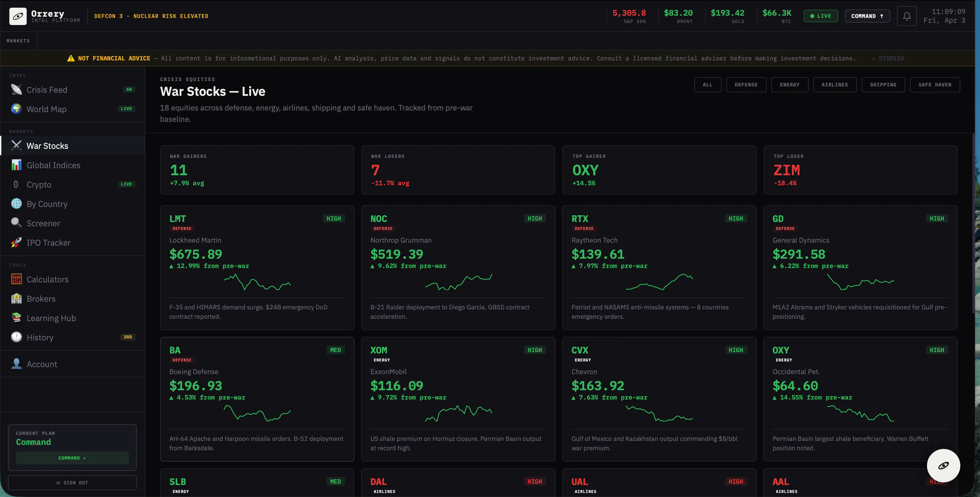
Task: Click the Boeing Defense price $196.93
Action: (195, 386)
